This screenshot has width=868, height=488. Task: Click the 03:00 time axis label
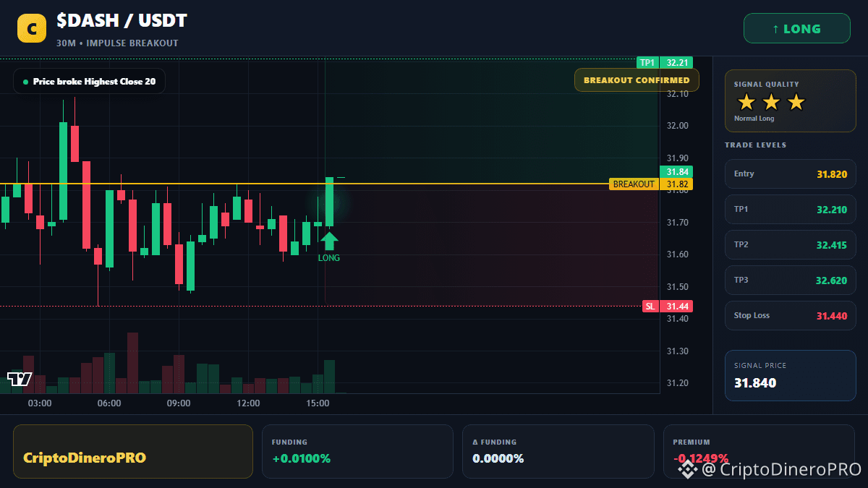point(40,403)
